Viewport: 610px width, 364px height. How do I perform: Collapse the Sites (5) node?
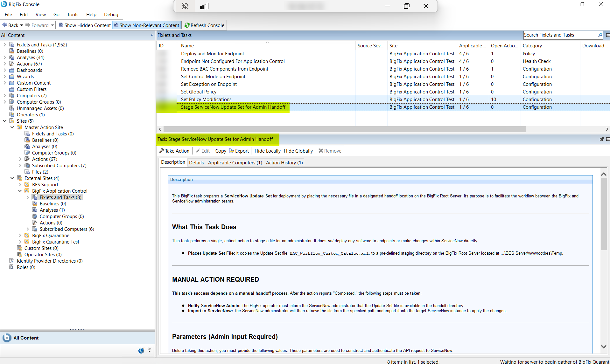[4, 121]
